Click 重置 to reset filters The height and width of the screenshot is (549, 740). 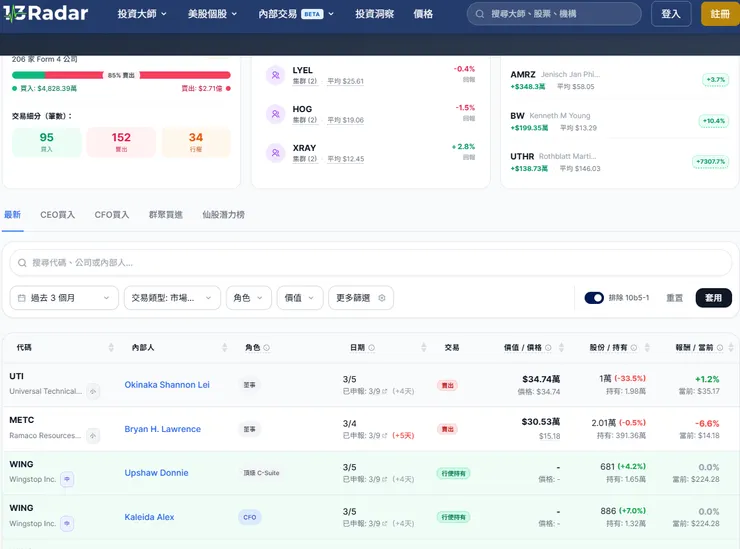click(674, 298)
